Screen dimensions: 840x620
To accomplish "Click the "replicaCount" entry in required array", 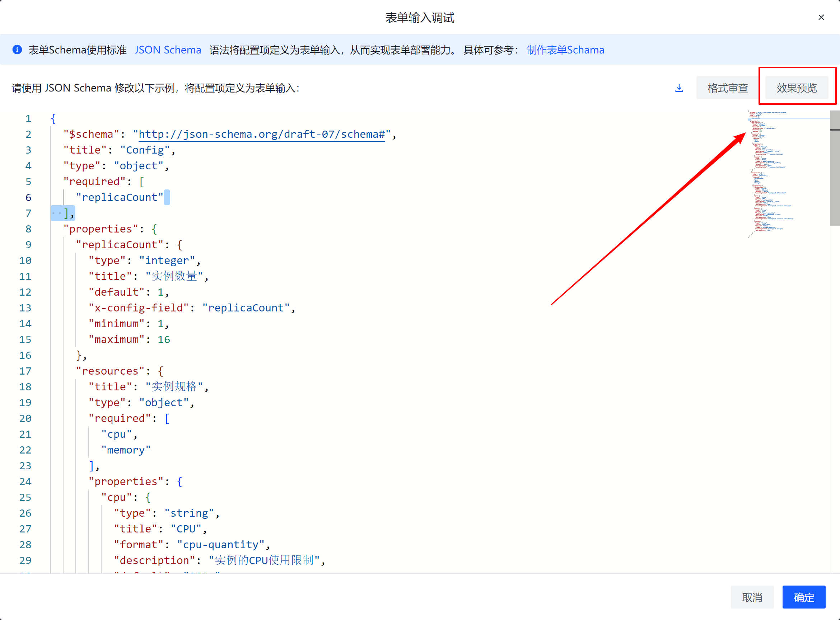I will 120,197.
